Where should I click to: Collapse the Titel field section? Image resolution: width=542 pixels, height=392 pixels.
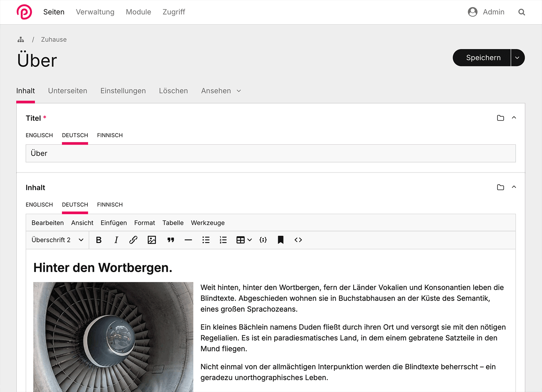point(514,118)
